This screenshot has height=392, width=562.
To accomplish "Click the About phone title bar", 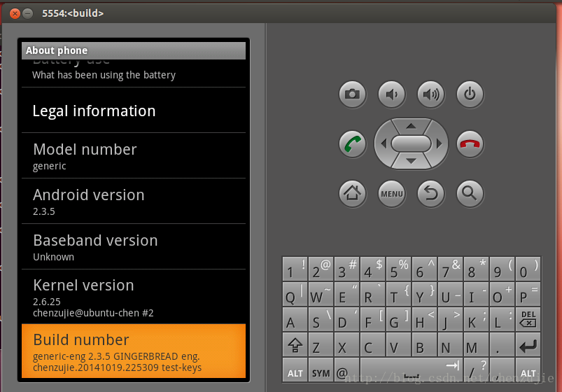I will click(x=134, y=50).
